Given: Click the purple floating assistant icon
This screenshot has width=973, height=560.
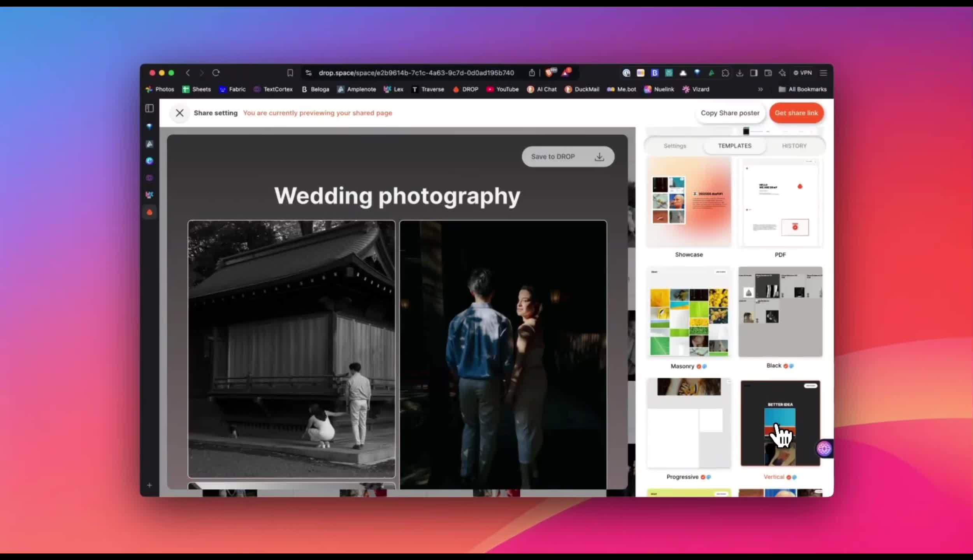Looking at the screenshot, I should tap(824, 449).
